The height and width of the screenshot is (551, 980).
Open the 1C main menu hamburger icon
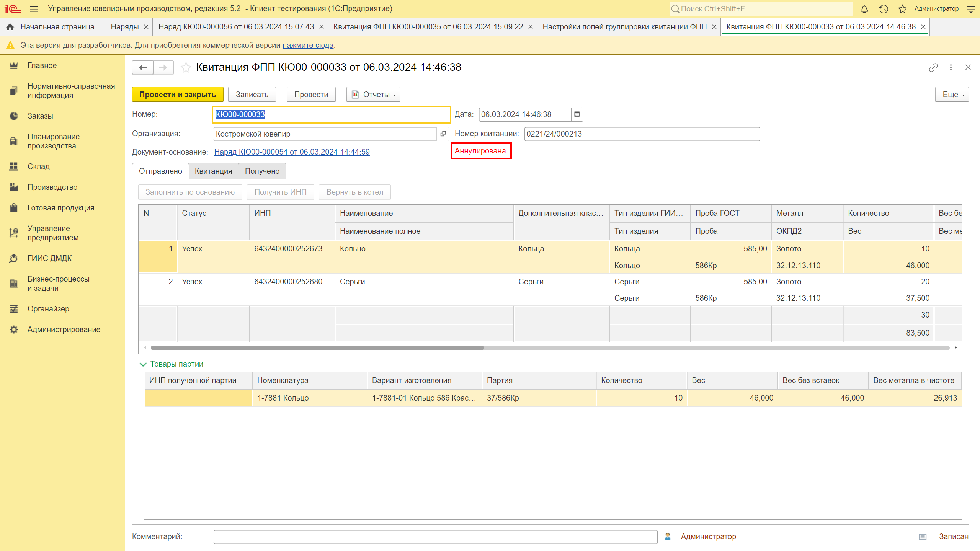[34, 9]
